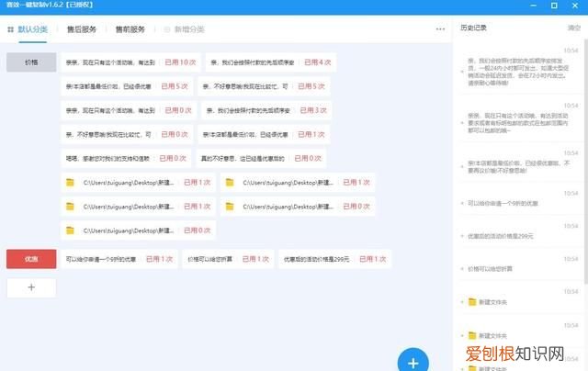Copy the 不好意思哦 phrase with 已用0次
Image resolution: width=588 pixels, height=371 pixels.
coord(127,134)
